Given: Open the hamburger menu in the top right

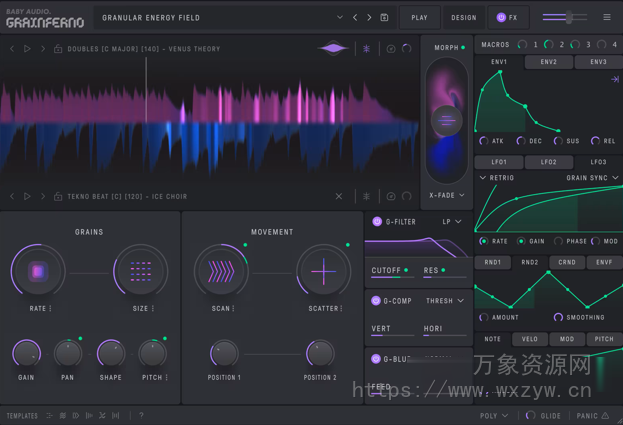Looking at the screenshot, I should [x=607, y=17].
